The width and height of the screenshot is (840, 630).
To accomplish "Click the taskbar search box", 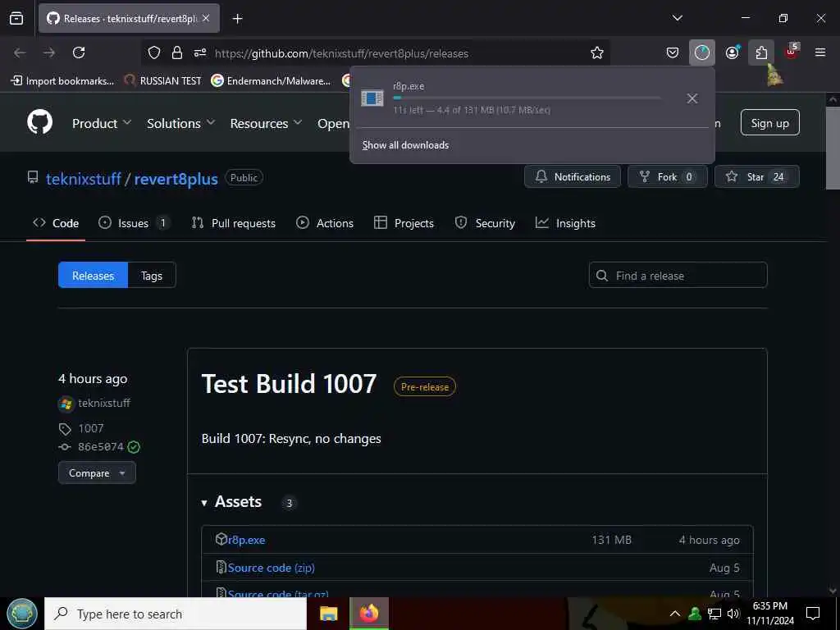I will pyautogui.click(x=176, y=614).
